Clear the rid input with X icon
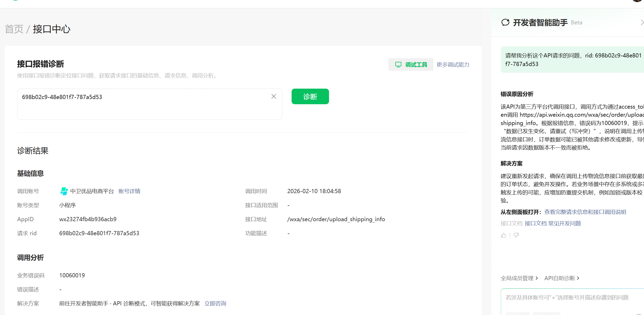 point(274,96)
